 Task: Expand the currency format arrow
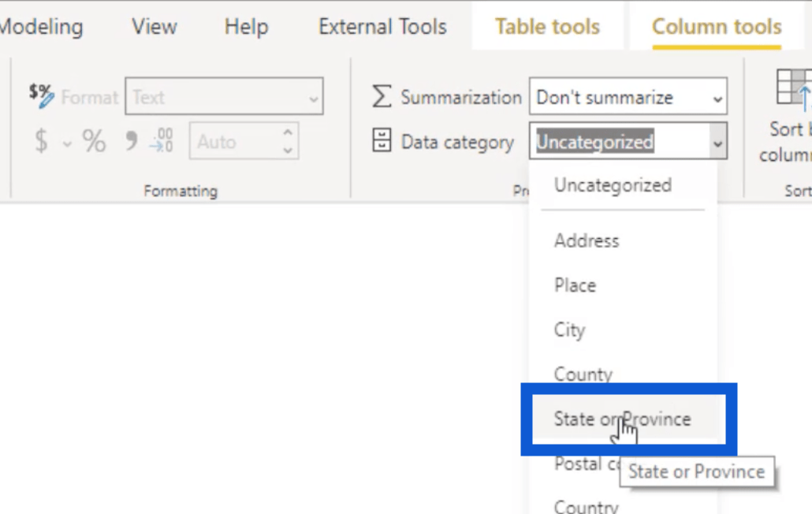click(x=67, y=143)
